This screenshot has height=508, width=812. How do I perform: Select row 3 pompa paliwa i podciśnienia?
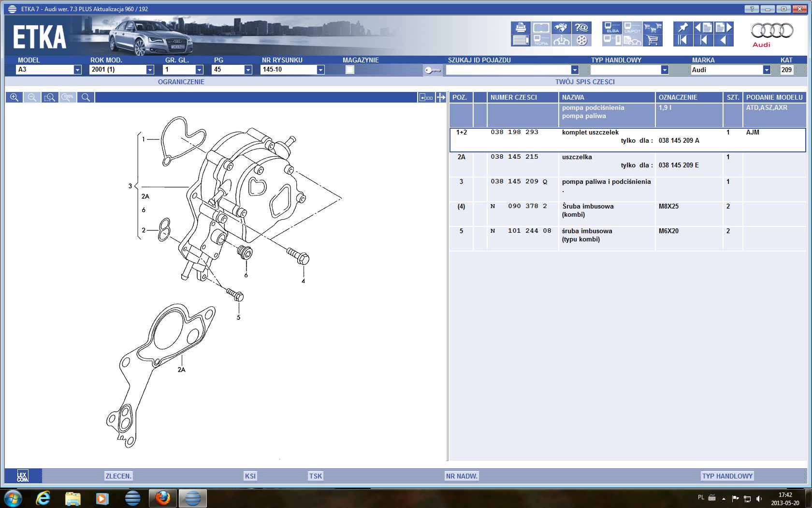[628, 189]
